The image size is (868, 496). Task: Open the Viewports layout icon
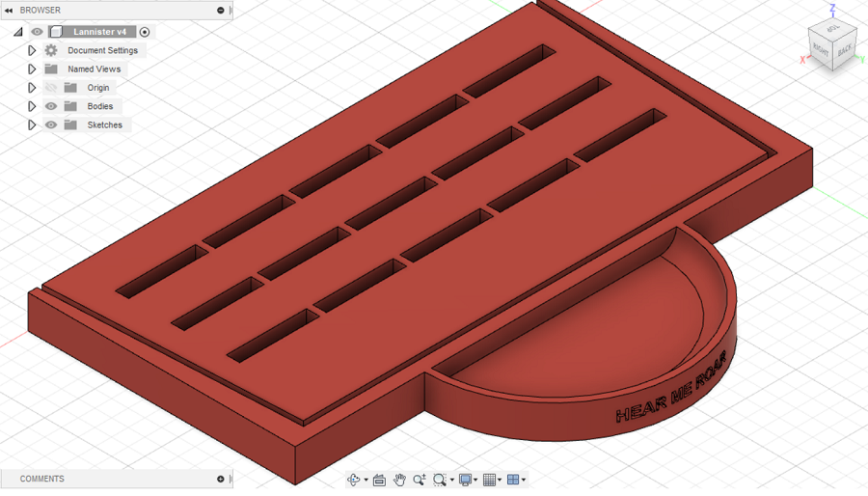click(x=513, y=480)
